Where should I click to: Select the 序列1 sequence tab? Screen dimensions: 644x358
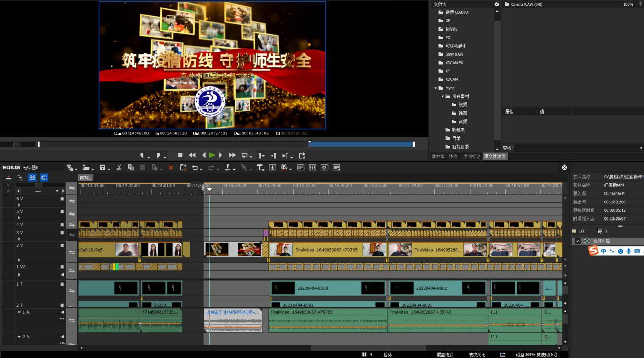(85, 178)
